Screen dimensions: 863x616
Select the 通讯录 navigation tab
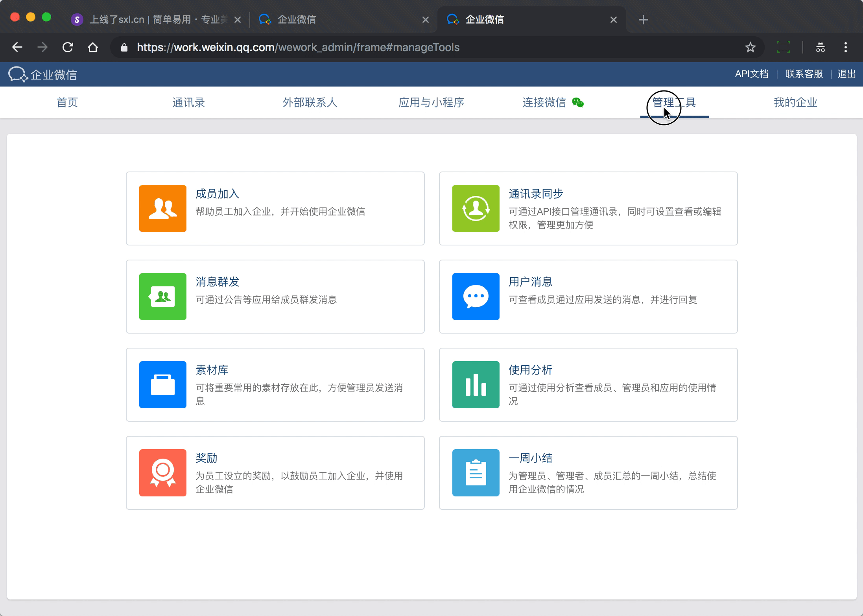click(188, 103)
